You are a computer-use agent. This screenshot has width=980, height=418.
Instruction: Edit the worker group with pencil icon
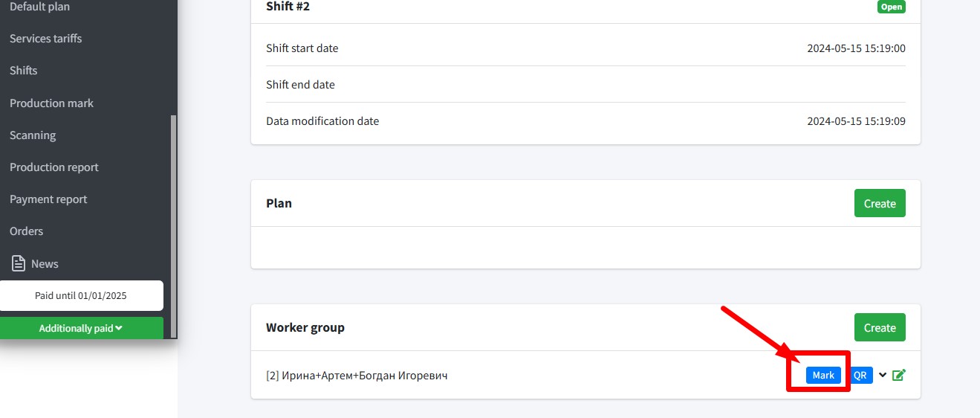(898, 375)
